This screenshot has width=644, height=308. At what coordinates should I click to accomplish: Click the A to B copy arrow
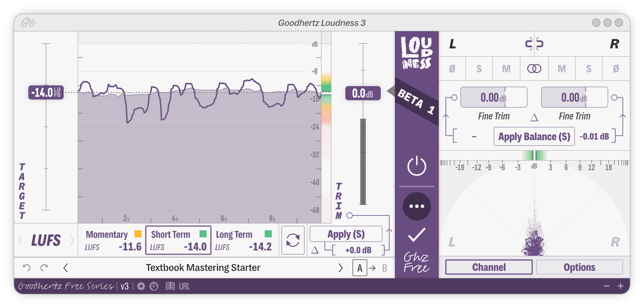pyautogui.click(x=372, y=267)
